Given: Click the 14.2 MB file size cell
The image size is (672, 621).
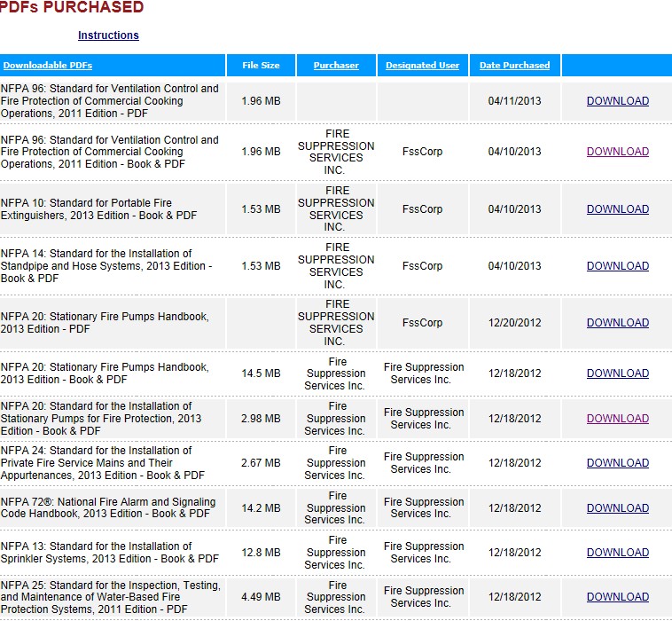Looking at the screenshot, I should [x=261, y=507].
